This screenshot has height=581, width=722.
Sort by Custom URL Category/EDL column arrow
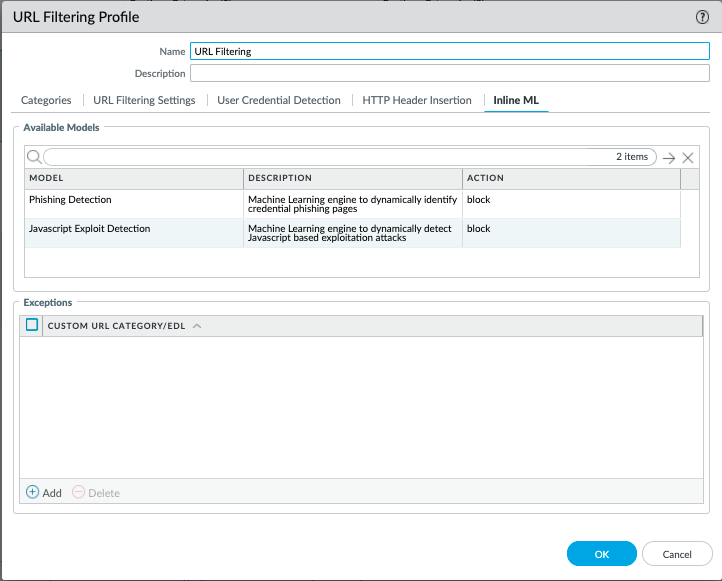pos(196,326)
